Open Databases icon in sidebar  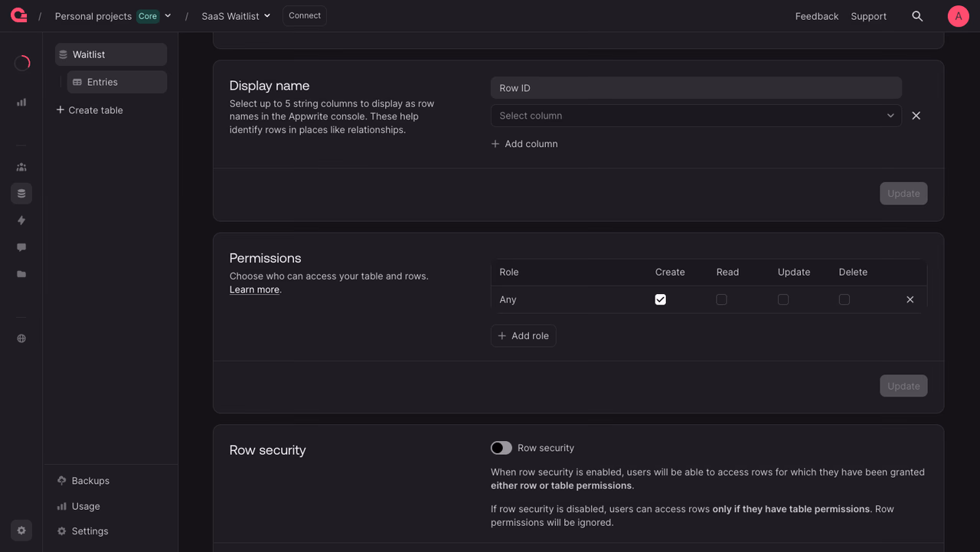21,194
